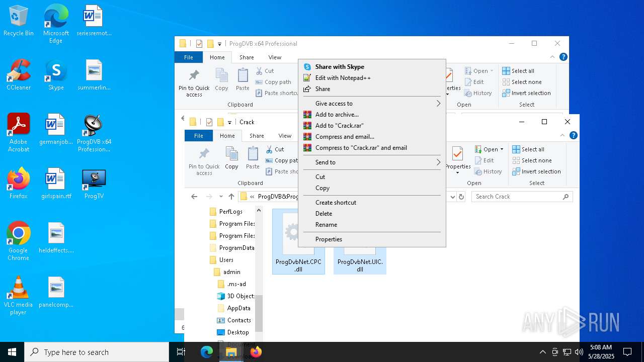Click taskbar search box
The image size is (644, 362).
[x=97, y=352]
